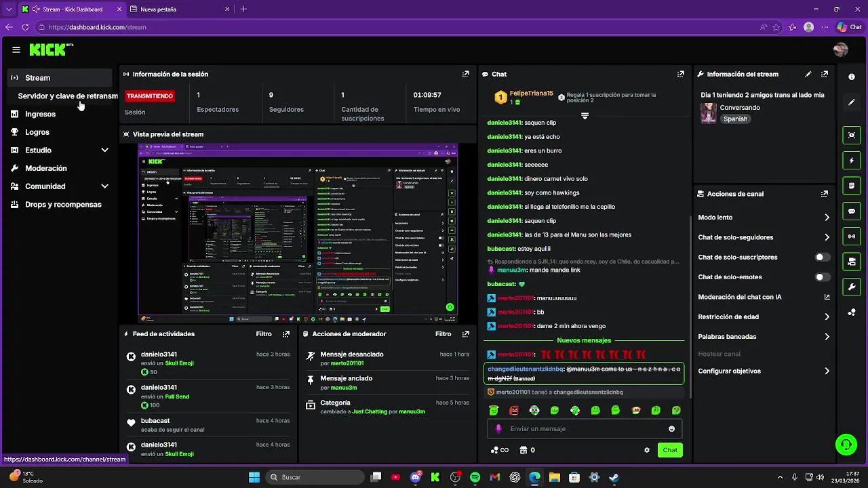Pop out the Información de la sesión panel
868x488 pixels.
(x=465, y=74)
